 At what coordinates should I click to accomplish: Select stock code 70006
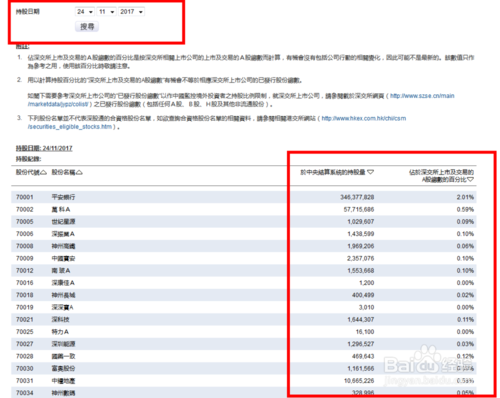tap(25, 234)
